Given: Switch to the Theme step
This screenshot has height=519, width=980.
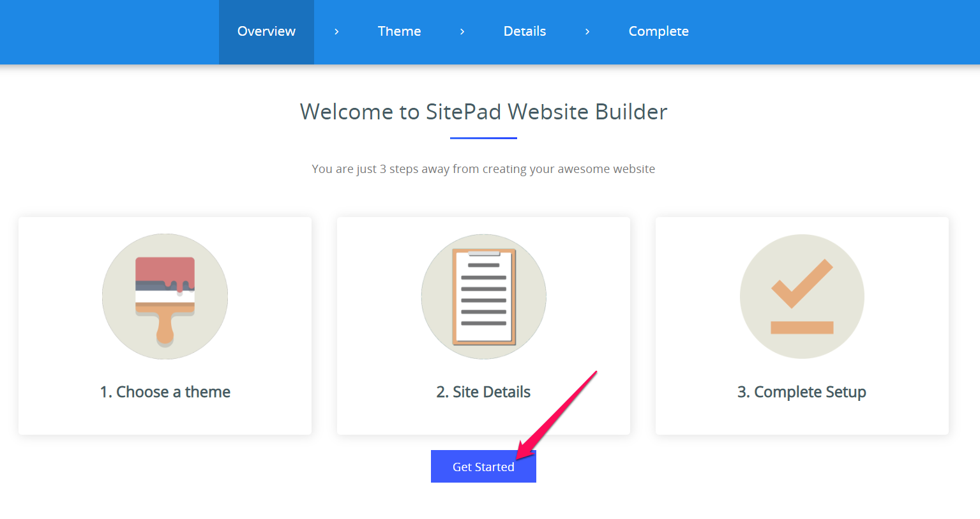Looking at the screenshot, I should pos(399,31).
